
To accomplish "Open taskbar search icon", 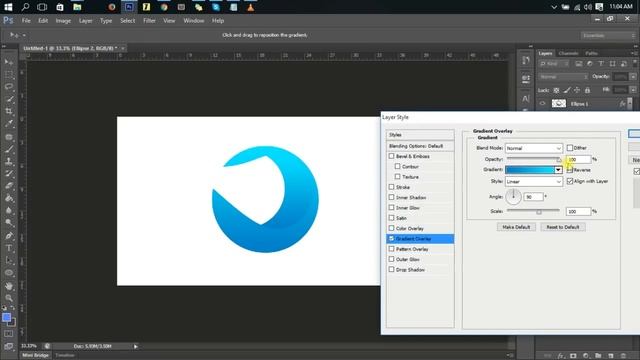I will pos(25,7).
